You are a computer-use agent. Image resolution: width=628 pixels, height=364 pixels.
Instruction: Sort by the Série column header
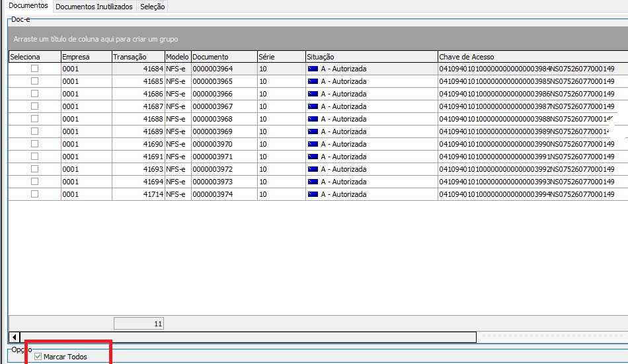[x=281, y=56]
